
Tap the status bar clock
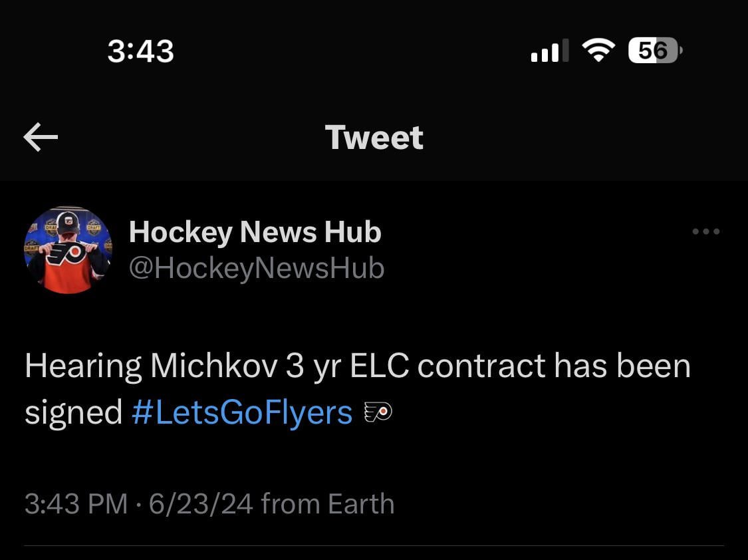[140, 51]
